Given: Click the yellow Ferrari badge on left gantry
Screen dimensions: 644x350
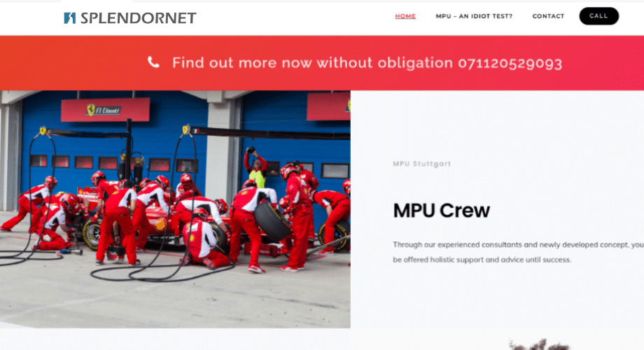Looking at the screenshot, I should 42,131.
